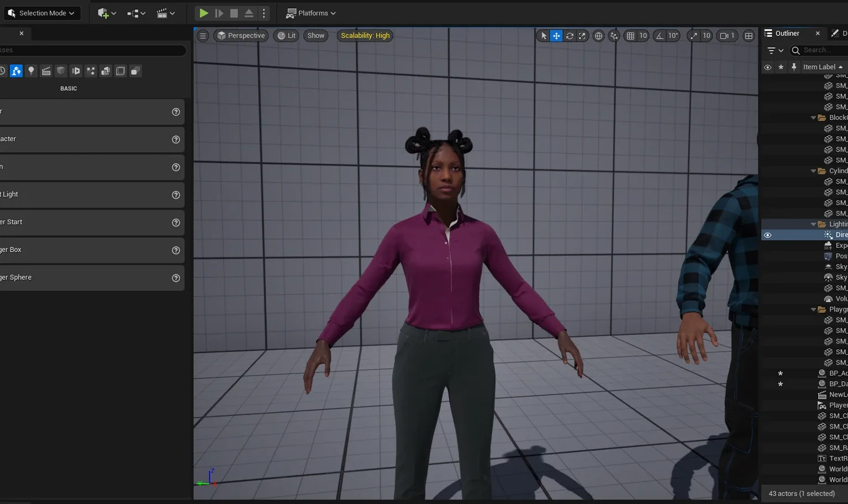Select Volumes category icon
Viewport: 848px width, 504px height.
tap(120, 71)
